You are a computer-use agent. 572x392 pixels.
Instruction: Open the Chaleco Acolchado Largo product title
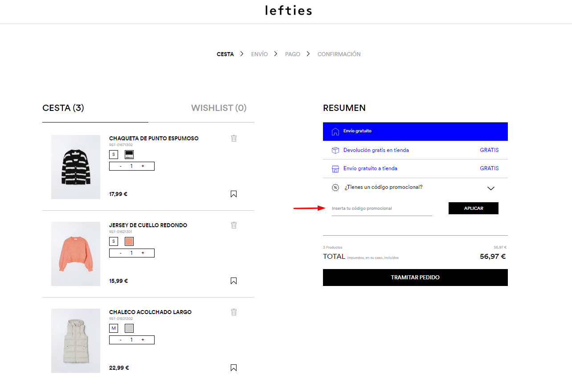(x=150, y=312)
